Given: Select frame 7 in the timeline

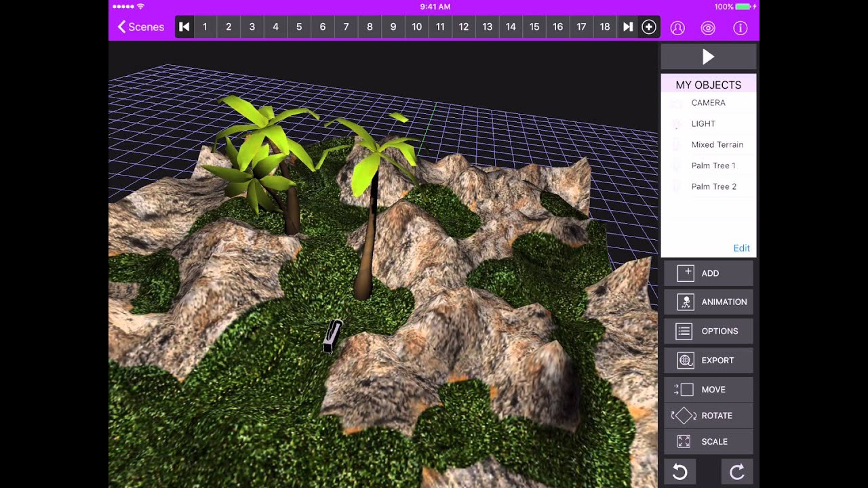Looking at the screenshot, I should (x=346, y=26).
